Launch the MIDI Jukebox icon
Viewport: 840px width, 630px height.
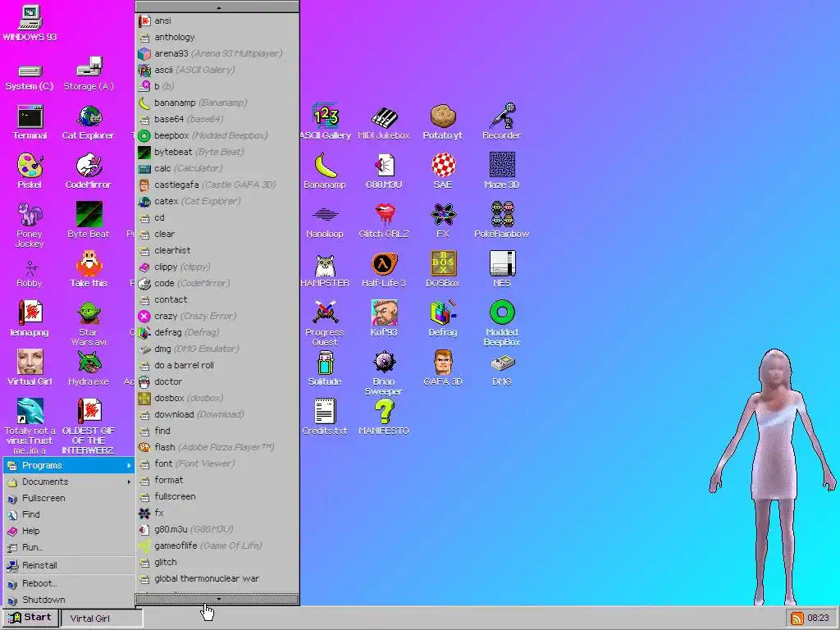point(384,122)
